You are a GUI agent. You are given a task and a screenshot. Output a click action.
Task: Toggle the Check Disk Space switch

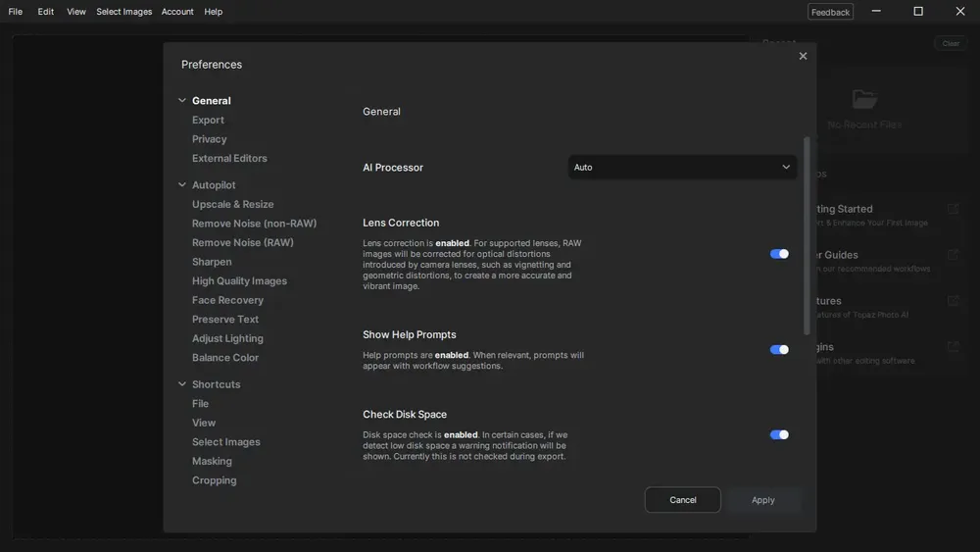(779, 435)
